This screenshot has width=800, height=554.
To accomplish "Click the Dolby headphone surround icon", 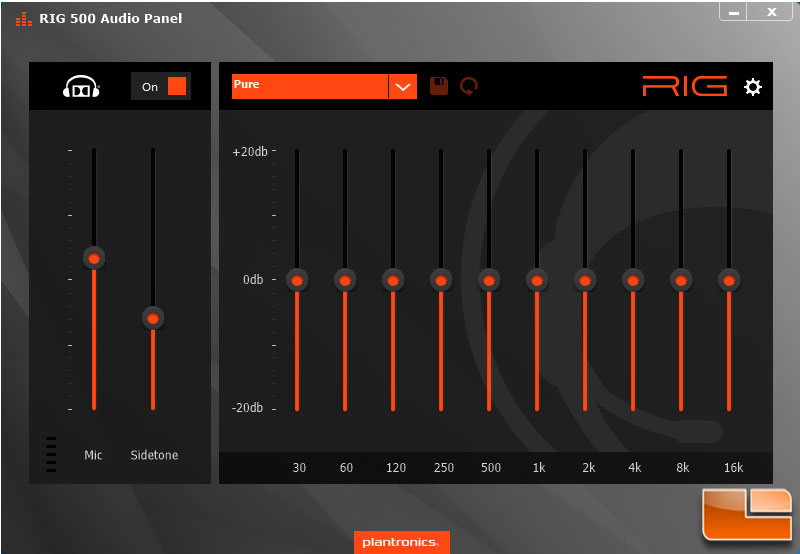I will tap(81, 87).
